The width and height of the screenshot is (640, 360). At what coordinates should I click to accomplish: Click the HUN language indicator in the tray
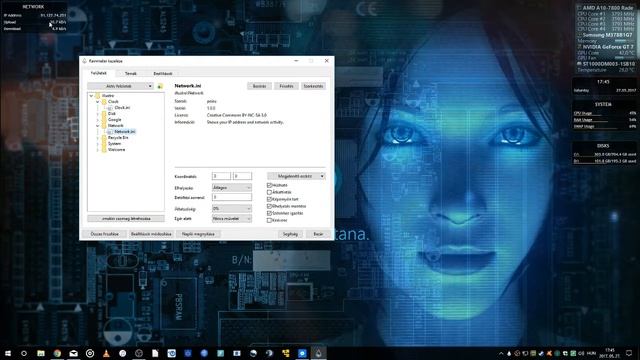591,353
